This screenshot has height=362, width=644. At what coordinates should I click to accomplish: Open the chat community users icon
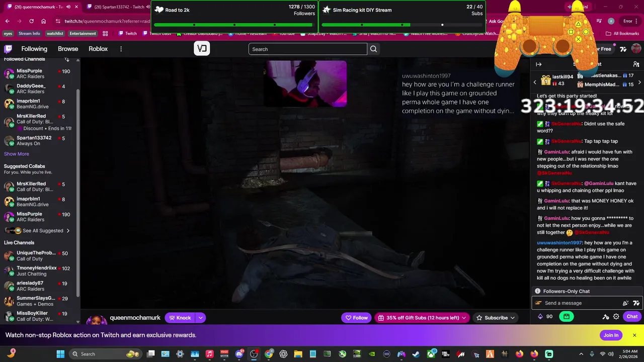[x=636, y=64]
